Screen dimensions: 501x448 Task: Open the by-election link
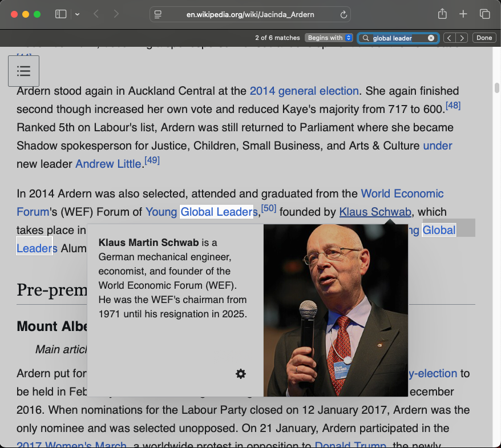click(x=433, y=373)
